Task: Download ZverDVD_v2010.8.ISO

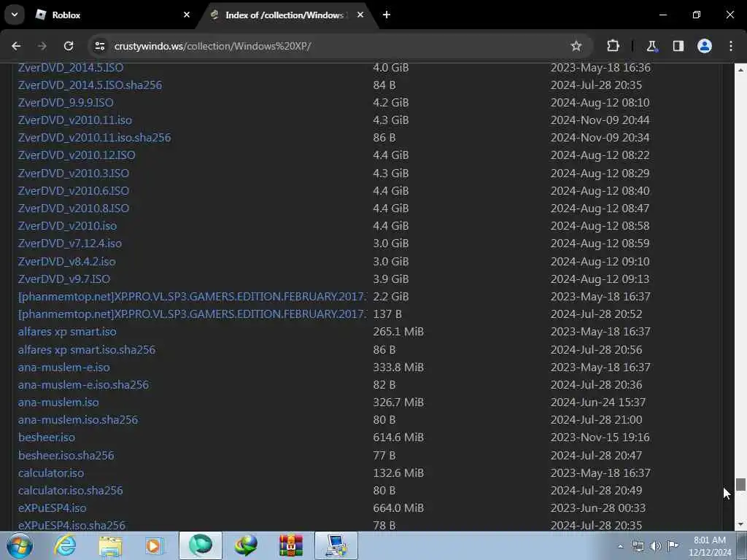Action: pyautogui.click(x=74, y=208)
